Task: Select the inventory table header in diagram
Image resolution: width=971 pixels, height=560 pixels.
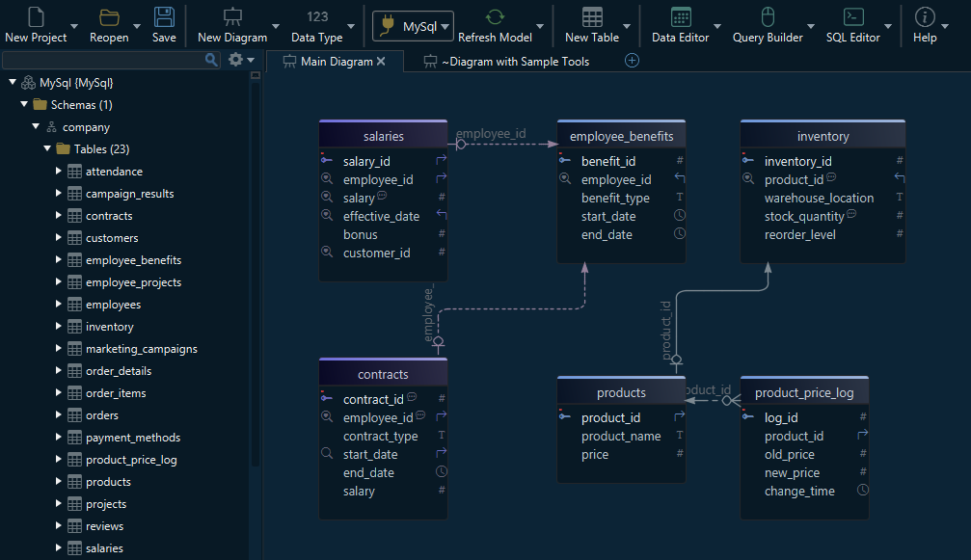Action: pyautogui.click(x=823, y=136)
